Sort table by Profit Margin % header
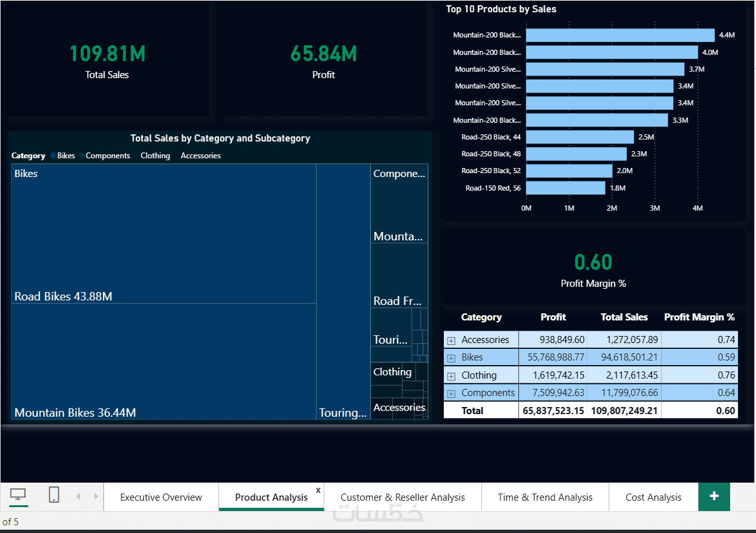The width and height of the screenshot is (756, 533). [699, 317]
